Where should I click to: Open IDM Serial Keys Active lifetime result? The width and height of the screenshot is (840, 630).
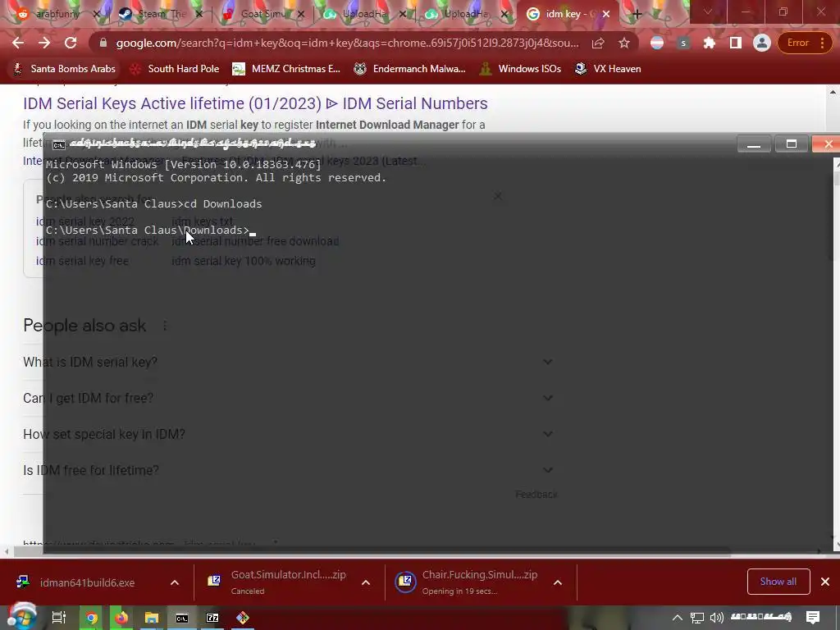tap(255, 103)
